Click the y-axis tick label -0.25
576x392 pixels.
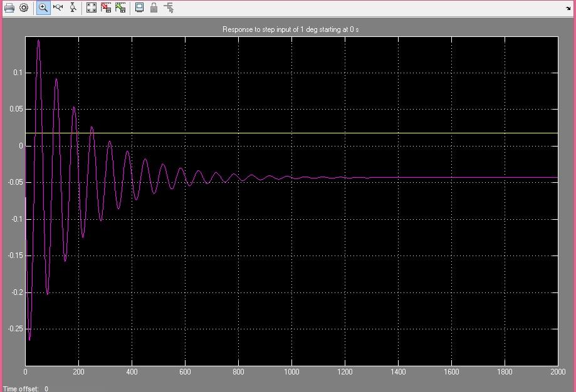click(14, 329)
